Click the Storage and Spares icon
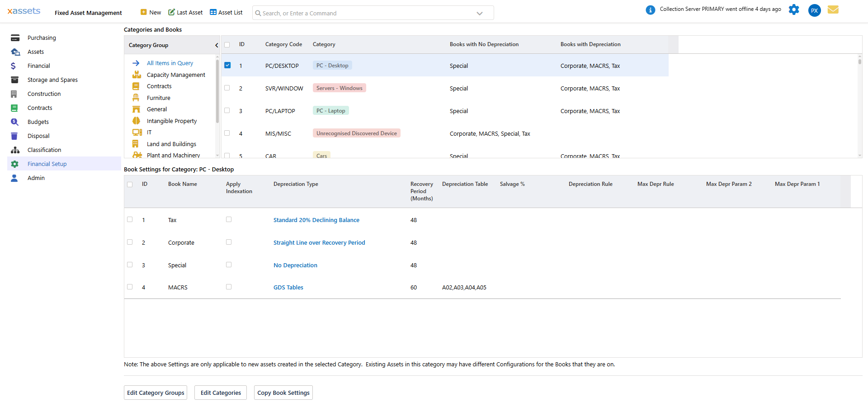The height and width of the screenshot is (412, 868). point(14,80)
